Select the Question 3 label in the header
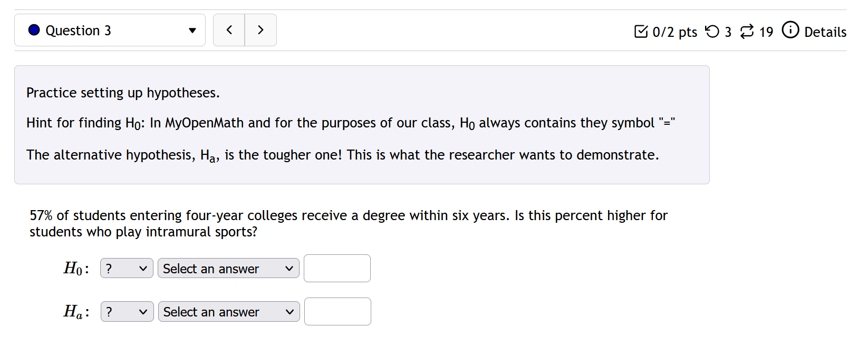This screenshot has width=868, height=337. 78,31
